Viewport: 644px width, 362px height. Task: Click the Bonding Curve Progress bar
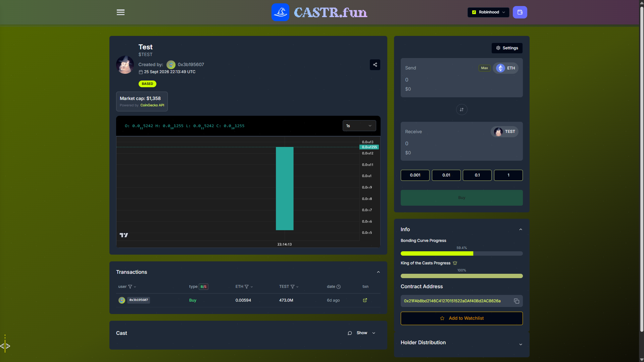tap(462, 254)
